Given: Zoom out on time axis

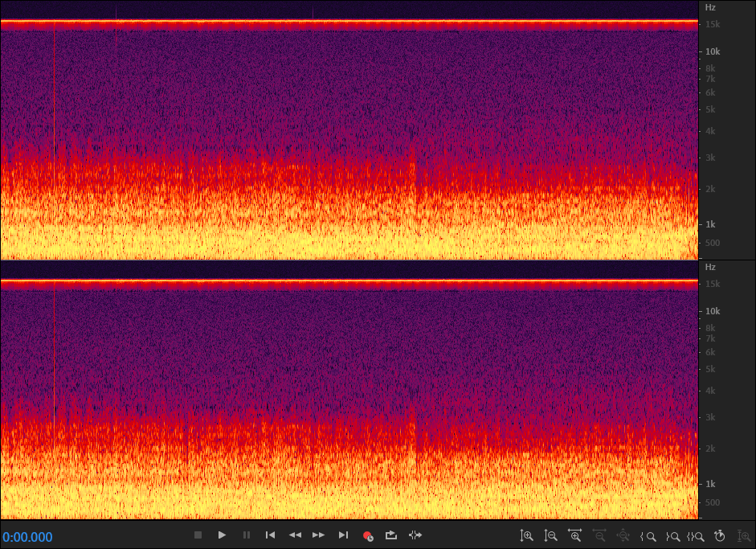Looking at the screenshot, I should (x=599, y=535).
